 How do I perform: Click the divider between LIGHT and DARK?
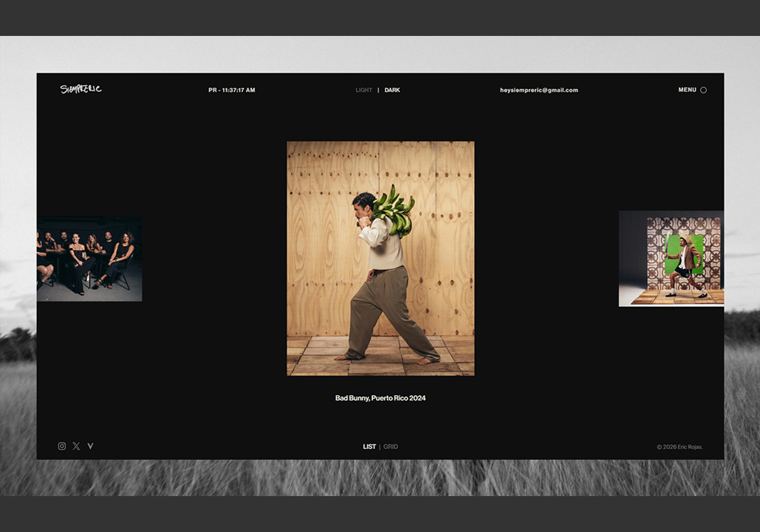click(378, 90)
